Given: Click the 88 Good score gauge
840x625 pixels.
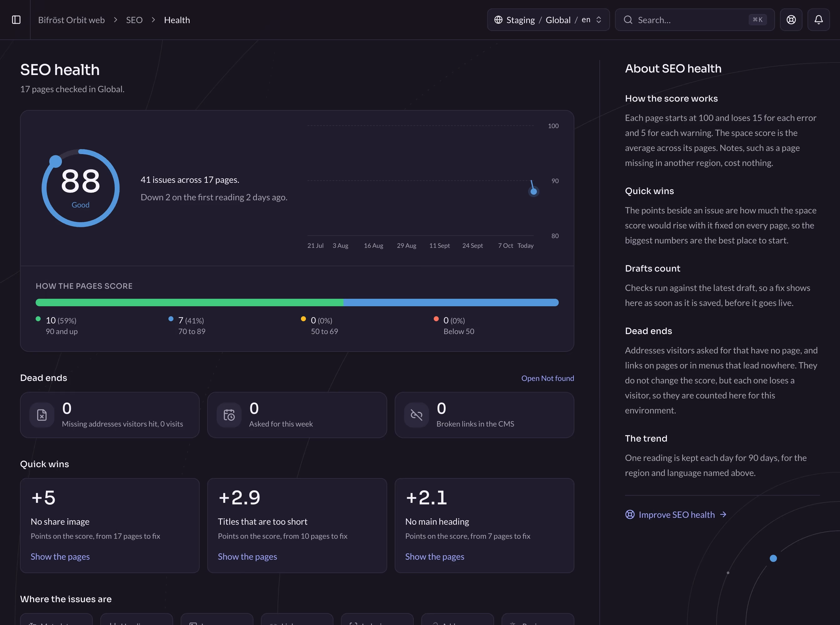Looking at the screenshot, I should 81,188.
